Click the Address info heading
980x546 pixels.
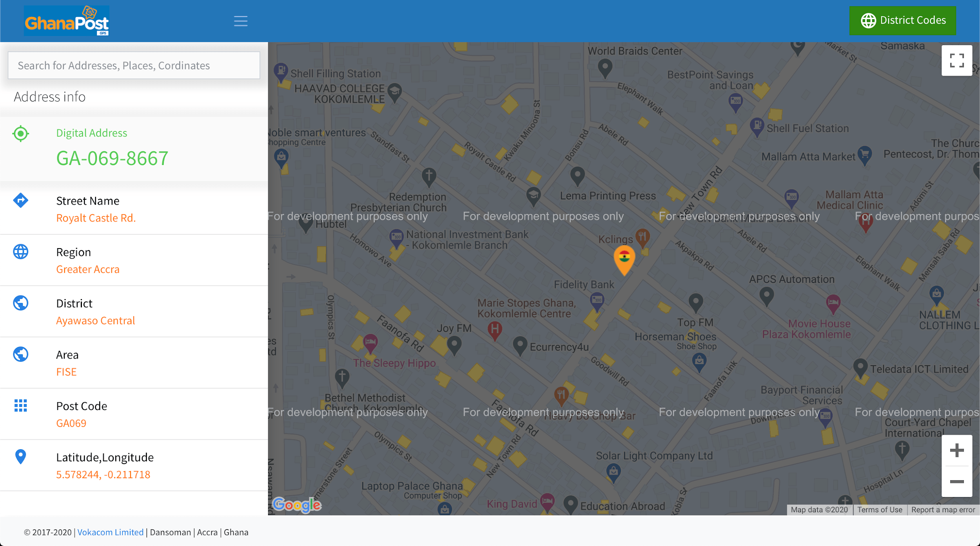(50, 97)
